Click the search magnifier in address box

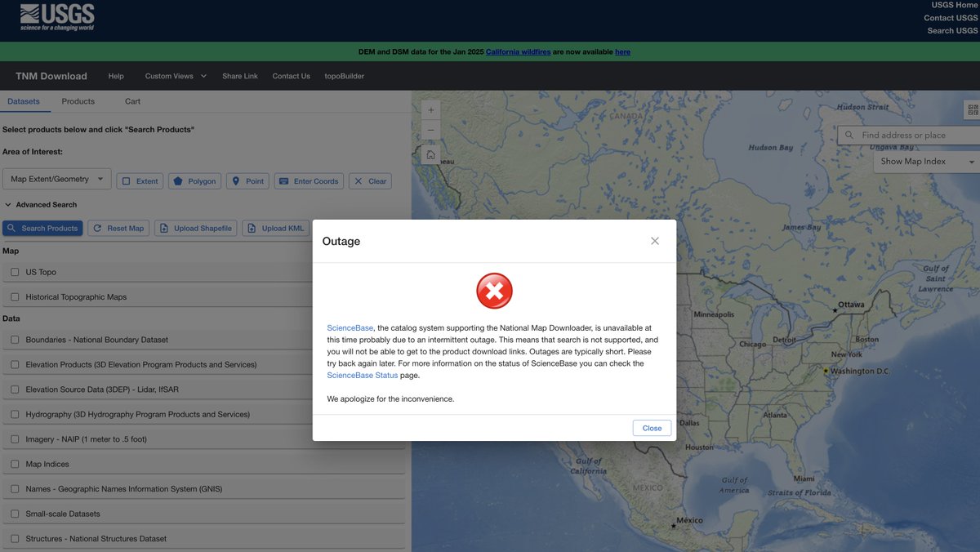tap(849, 136)
